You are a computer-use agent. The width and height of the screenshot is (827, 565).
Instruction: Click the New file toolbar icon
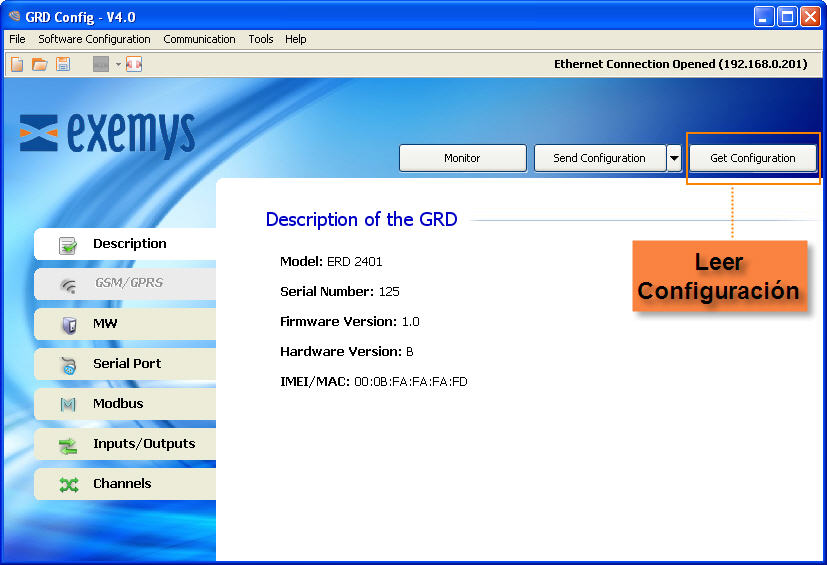coord(17,64)
